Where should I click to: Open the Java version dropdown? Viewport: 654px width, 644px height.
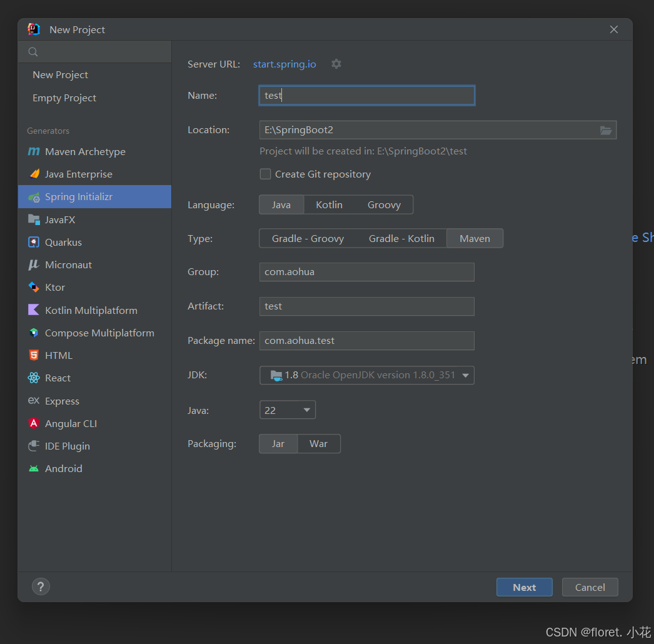(x=288, y=410)
